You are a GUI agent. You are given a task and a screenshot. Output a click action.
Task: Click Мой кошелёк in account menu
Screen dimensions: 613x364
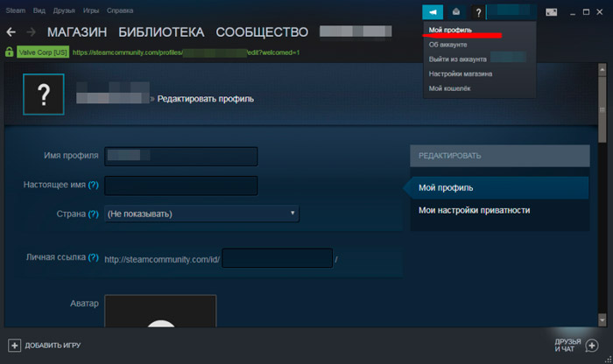click(x=451, y=88)
